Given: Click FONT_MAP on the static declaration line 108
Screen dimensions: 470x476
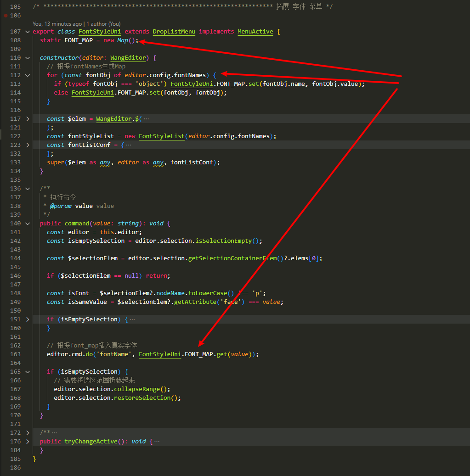Looking at the screenshot, I should pyautogui.click(x=79, y=40).
